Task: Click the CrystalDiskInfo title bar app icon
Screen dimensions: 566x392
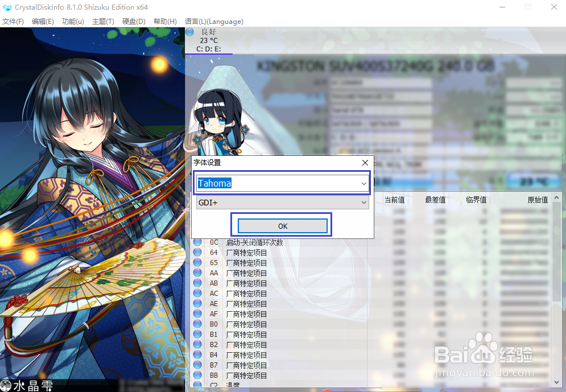Action: 7,7
